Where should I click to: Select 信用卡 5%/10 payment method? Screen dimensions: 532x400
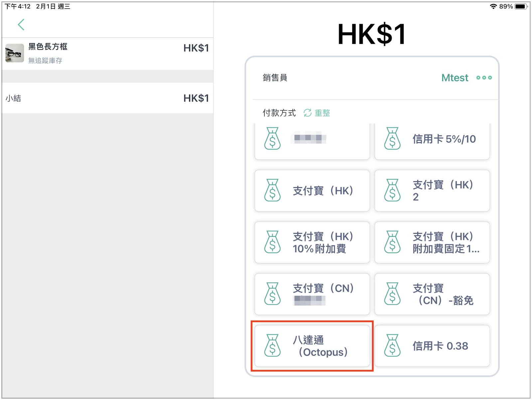point(432,141)
